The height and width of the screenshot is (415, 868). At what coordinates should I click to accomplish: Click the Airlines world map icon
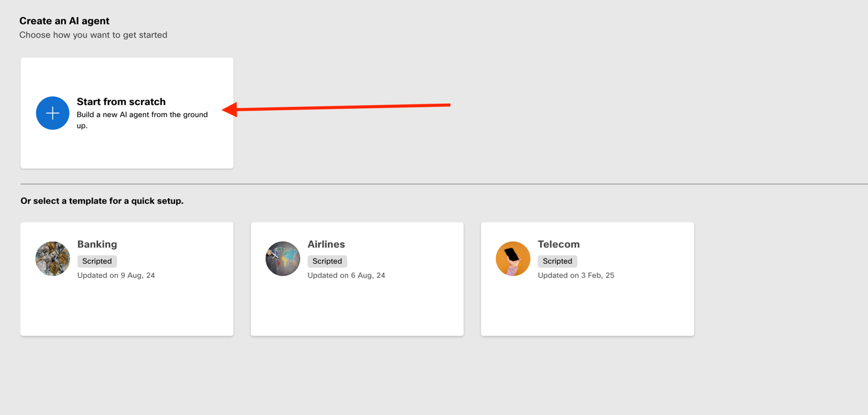283,258
